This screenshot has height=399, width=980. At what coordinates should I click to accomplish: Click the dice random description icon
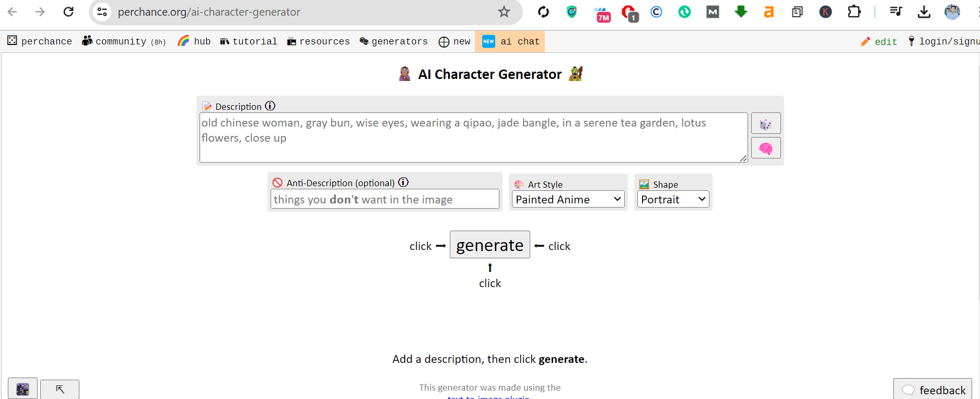click(765, 124)
